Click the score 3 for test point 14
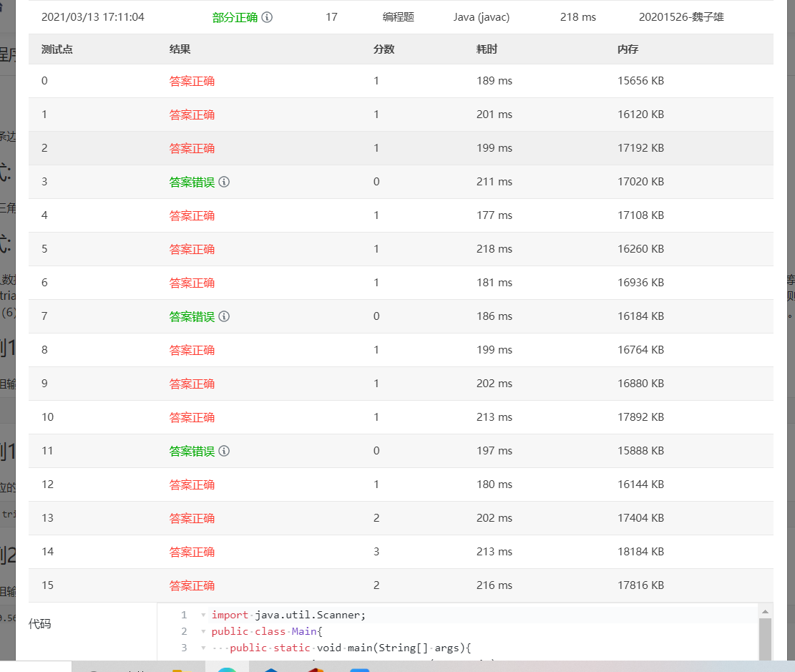 (x=376, y=551)
